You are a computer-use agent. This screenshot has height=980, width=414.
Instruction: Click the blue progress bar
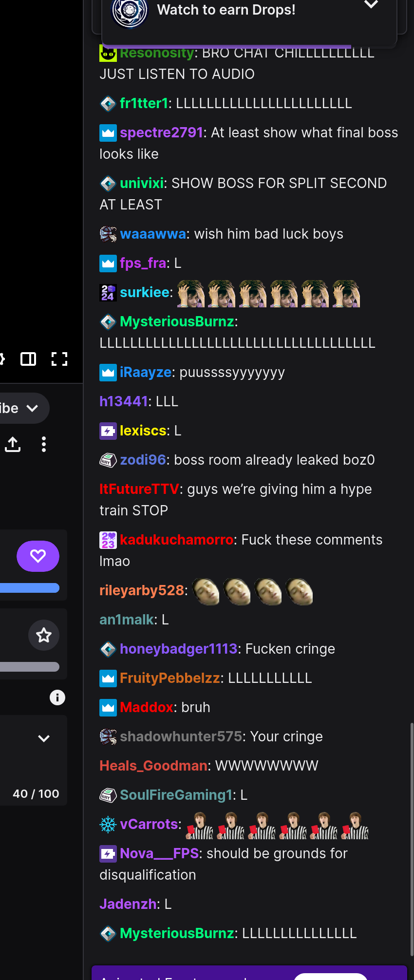point(30,588)
